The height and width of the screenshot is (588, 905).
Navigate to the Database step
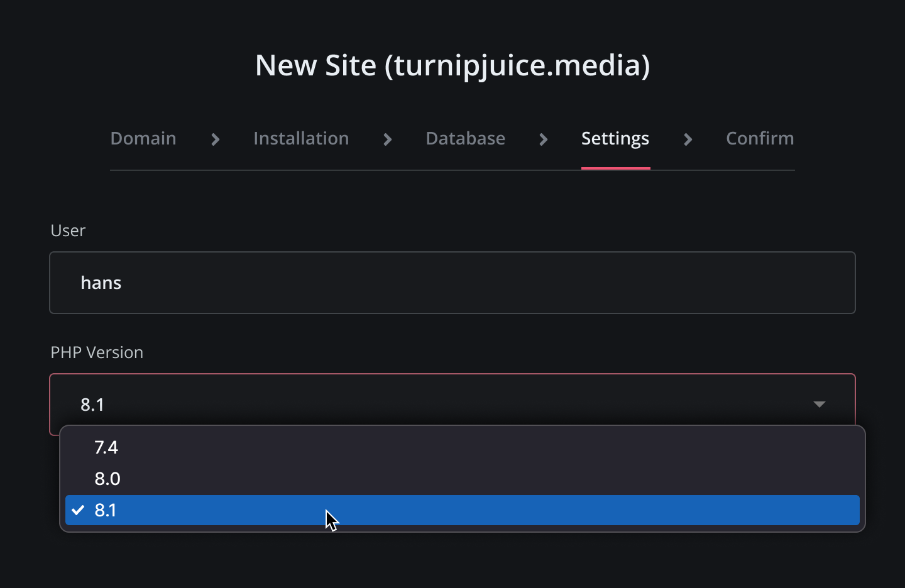(465, 138)
